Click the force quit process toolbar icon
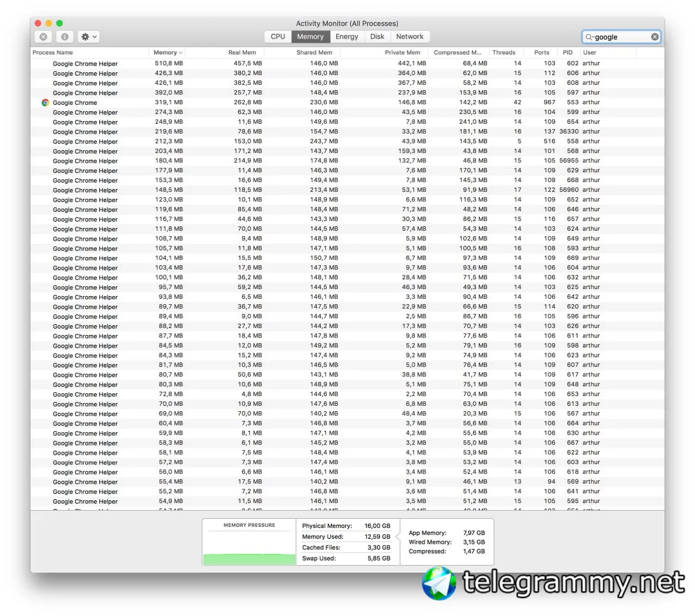 [43, 37]
